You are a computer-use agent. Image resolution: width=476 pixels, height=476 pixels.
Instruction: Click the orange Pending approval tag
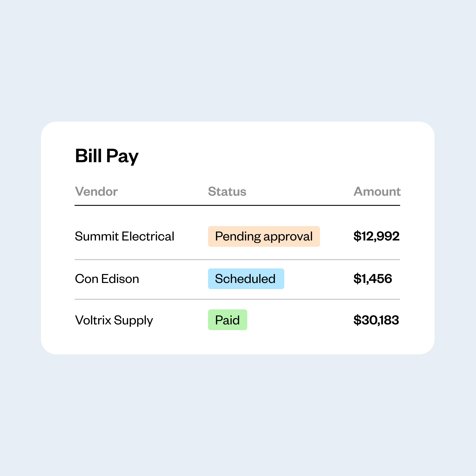pos(264,236)
